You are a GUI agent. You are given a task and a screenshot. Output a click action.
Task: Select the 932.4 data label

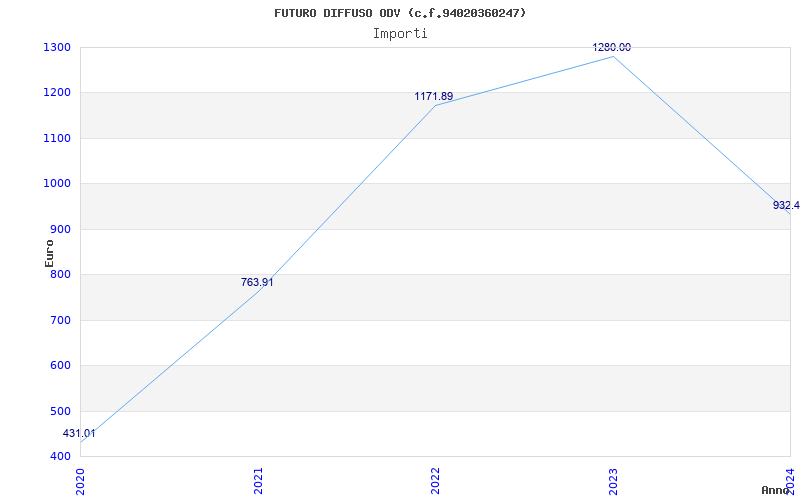click(x=786, y=205)
